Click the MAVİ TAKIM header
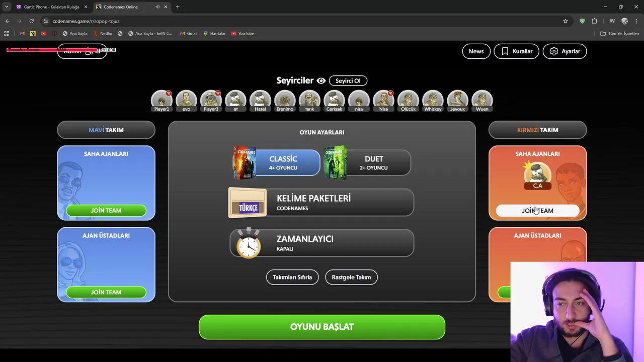Viewport: 644px width, 362px height. pos(106,130)
